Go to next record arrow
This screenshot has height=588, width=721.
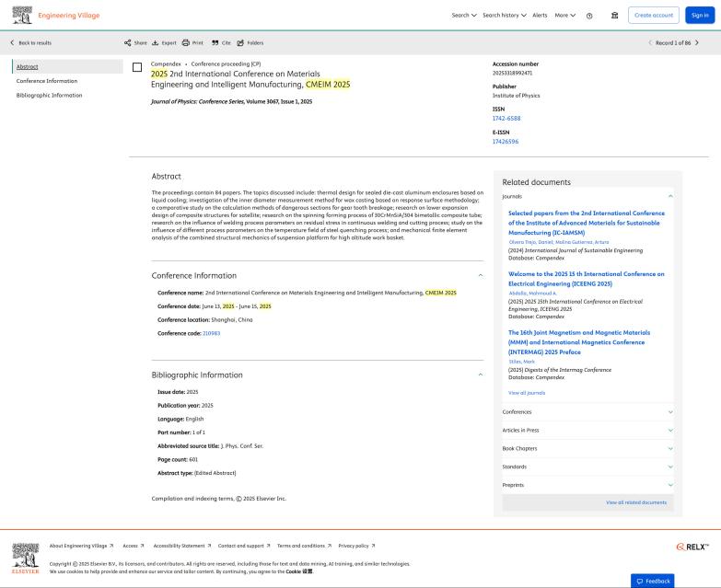pyautogui.click(x=697, y=42)
